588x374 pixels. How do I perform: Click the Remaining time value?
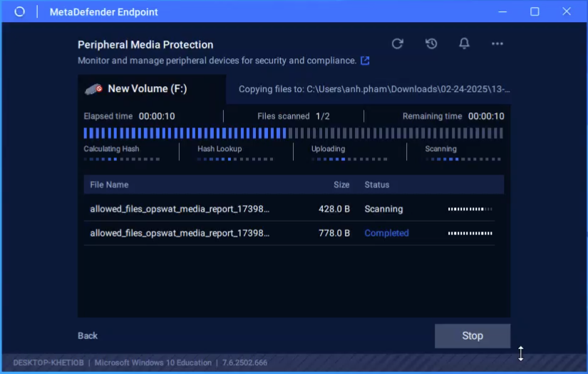tap(486, 116)
